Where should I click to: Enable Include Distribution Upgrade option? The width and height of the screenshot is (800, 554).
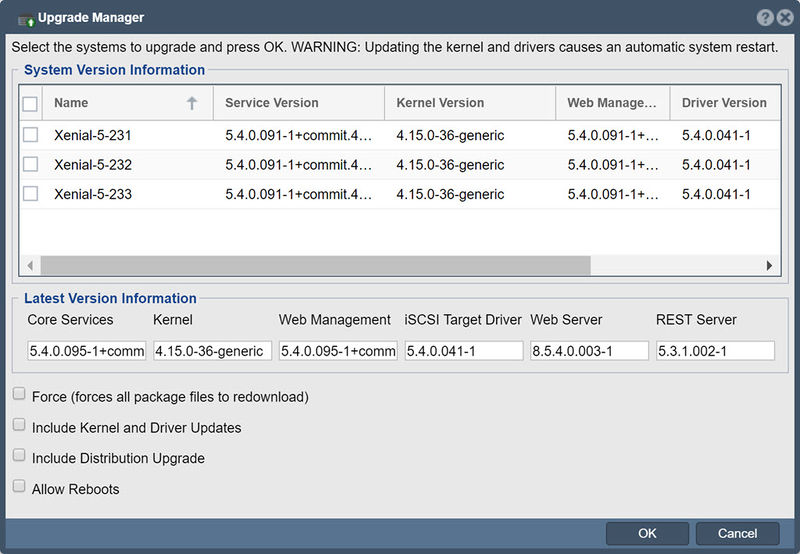pyautogui.click(x=19, y=455)
